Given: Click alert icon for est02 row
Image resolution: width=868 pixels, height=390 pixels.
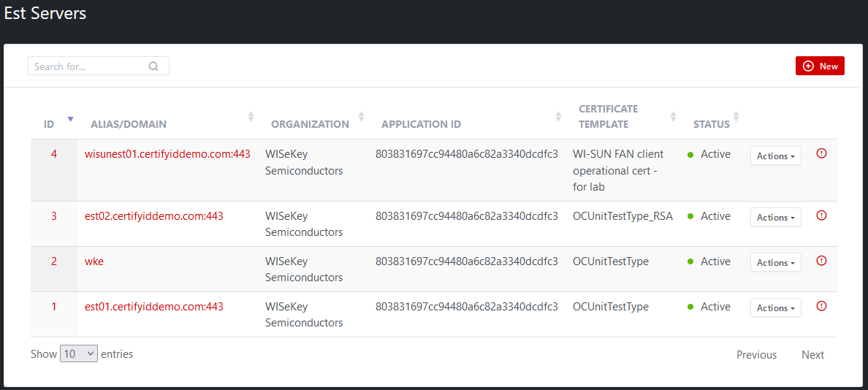Looking at the screenshot, I should click(x=821, y=215).
